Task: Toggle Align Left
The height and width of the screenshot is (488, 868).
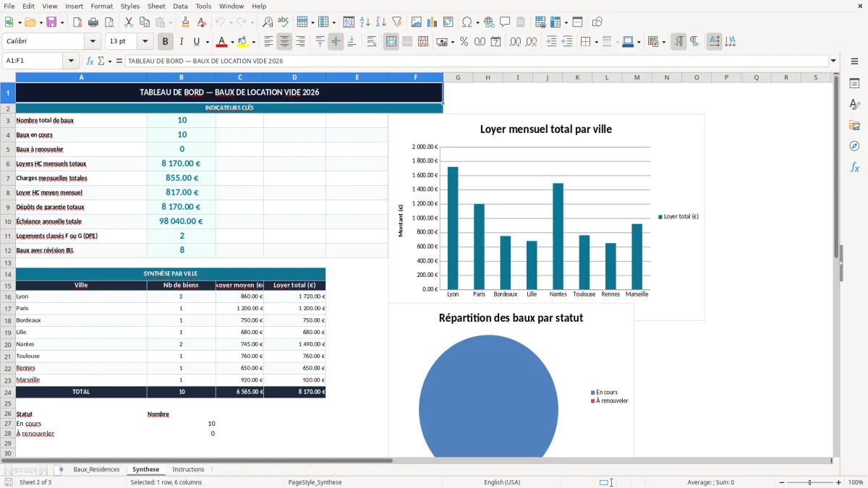Action: pos(268,42)
